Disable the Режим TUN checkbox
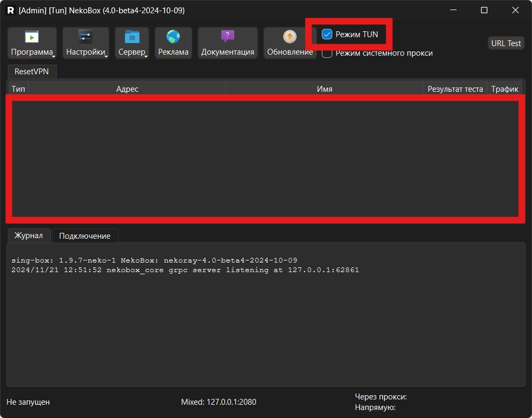This screenshot has width=532, height=418. pyautogui.click(x=328, y=34)
